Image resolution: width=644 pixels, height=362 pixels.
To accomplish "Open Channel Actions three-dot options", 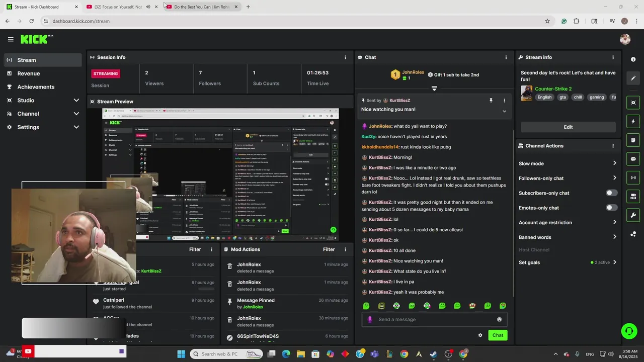I will [x=613, y=146].
